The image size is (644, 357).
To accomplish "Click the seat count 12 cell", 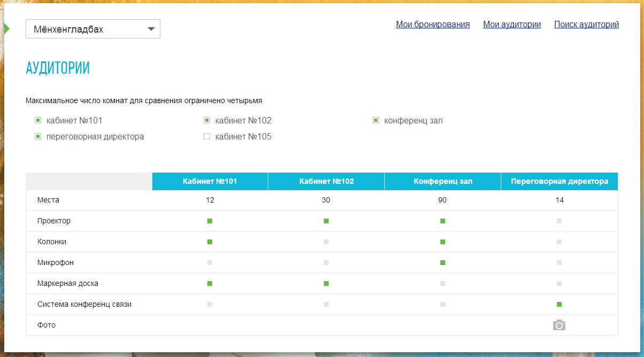I will pyautogui.click(x=210, y=200).
